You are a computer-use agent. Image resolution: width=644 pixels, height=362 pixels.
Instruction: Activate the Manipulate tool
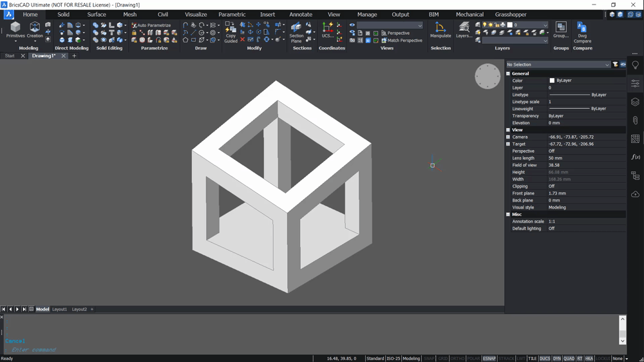(440, 30)
